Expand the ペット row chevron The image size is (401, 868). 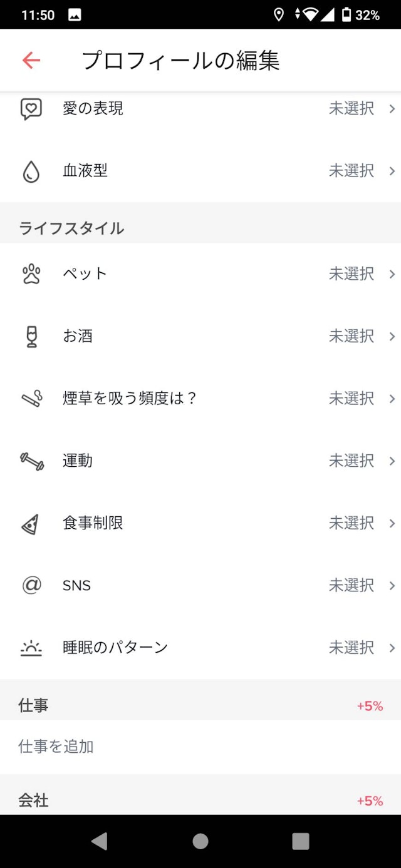[x=392, y=274]
